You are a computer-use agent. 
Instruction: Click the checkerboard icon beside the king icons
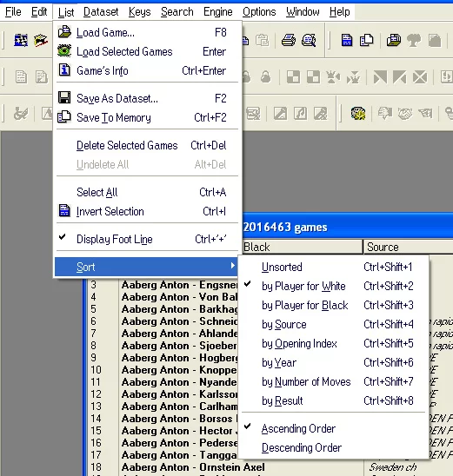[x=313, y=76]
